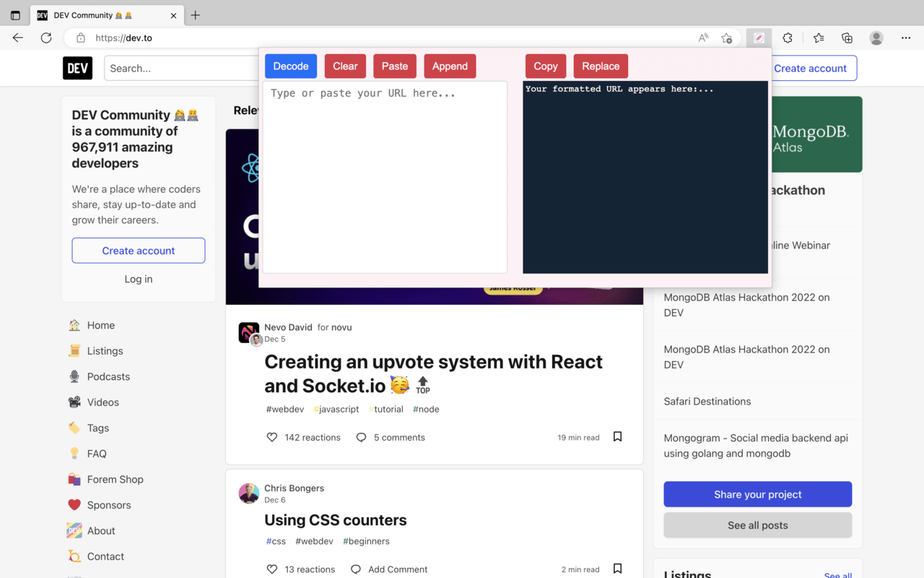Open Read aloud icon in address bar
924x578 pixels.
(703, 38)
